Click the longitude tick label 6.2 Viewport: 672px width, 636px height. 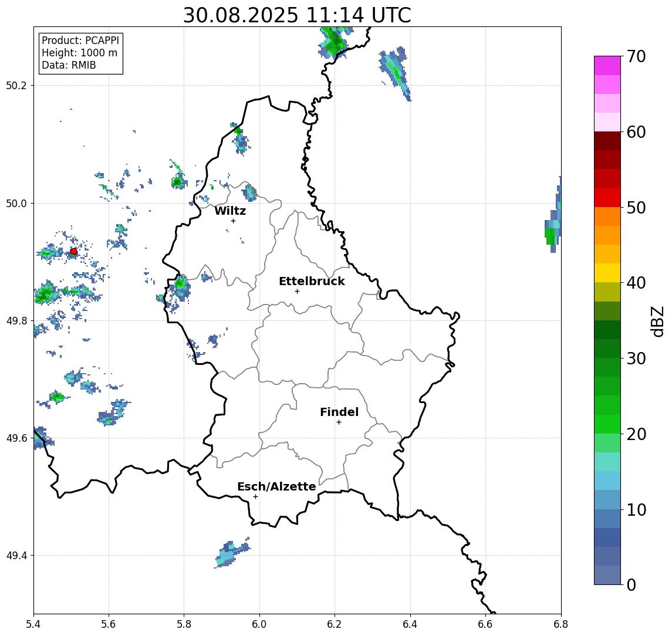click(x=335, y=624)
